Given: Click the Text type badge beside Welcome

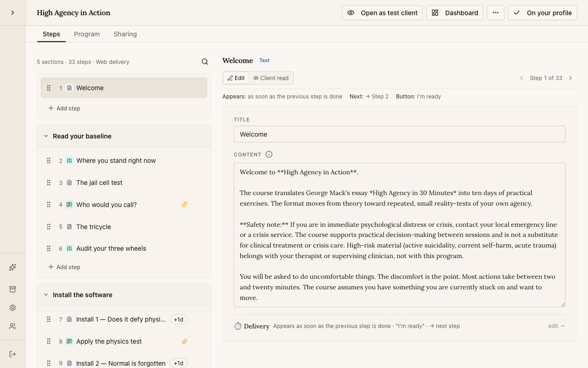Looking at the screenshot, I should click(x=265, y=60).
